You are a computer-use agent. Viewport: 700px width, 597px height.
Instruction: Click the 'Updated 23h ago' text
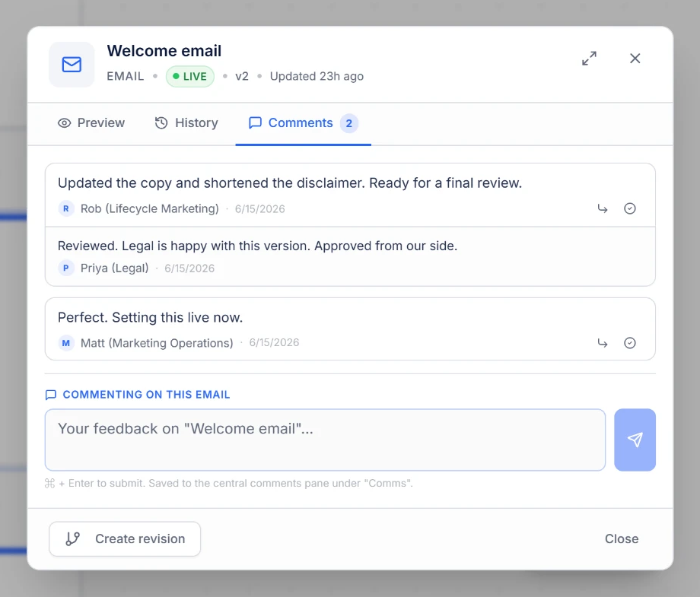317,76
